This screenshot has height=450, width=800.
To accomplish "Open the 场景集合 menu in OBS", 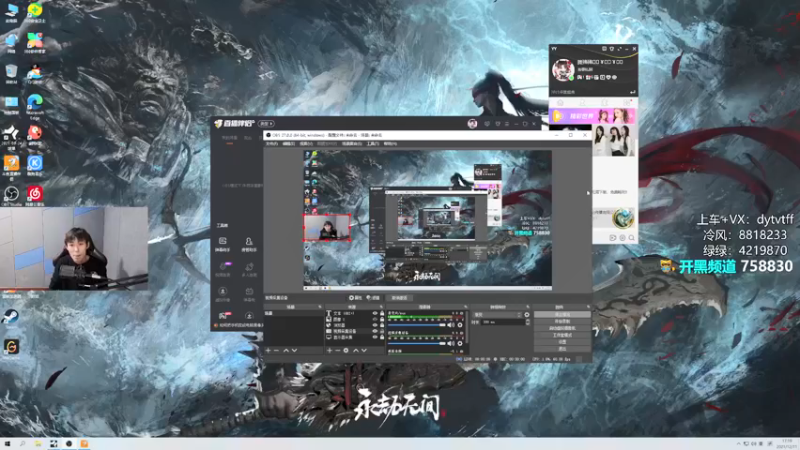I will 352,144.
